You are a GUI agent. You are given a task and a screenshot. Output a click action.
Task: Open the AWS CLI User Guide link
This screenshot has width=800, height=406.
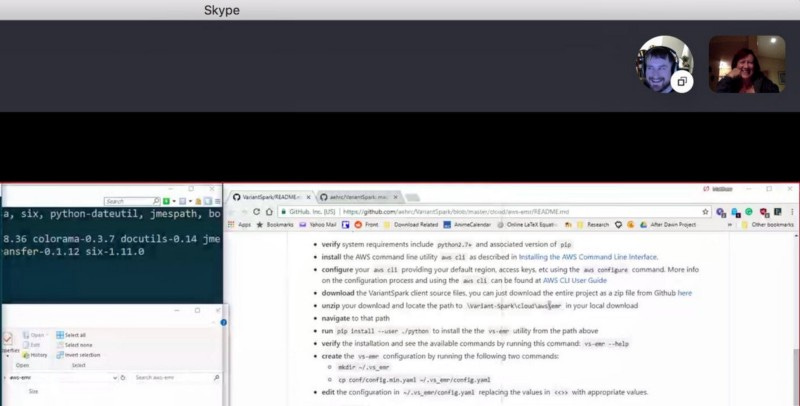574,281
